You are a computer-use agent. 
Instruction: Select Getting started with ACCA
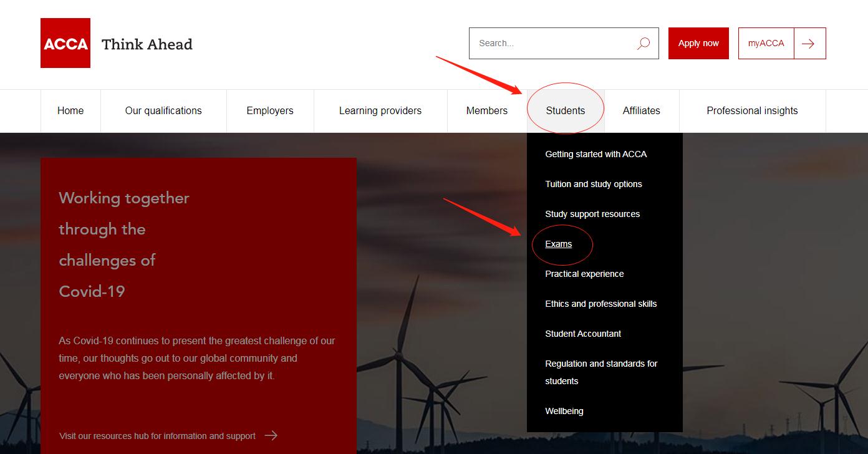pyautogui.click(x=596, y=154)
